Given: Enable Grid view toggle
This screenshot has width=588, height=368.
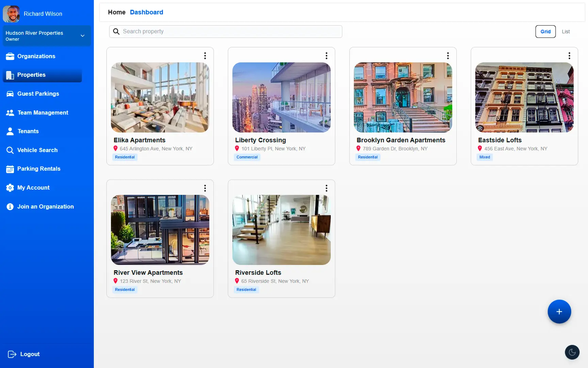Looking at the screenshot, I should [x=545, y=31].
